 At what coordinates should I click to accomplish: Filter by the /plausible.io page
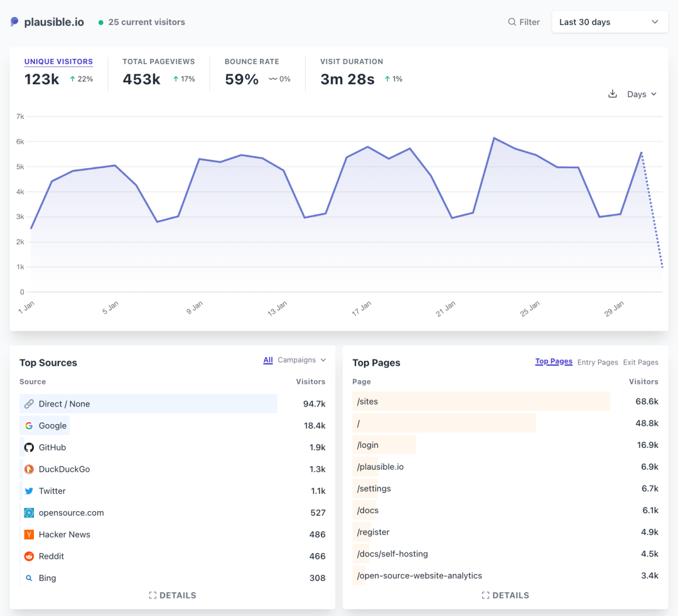click(x=380, y=467)
